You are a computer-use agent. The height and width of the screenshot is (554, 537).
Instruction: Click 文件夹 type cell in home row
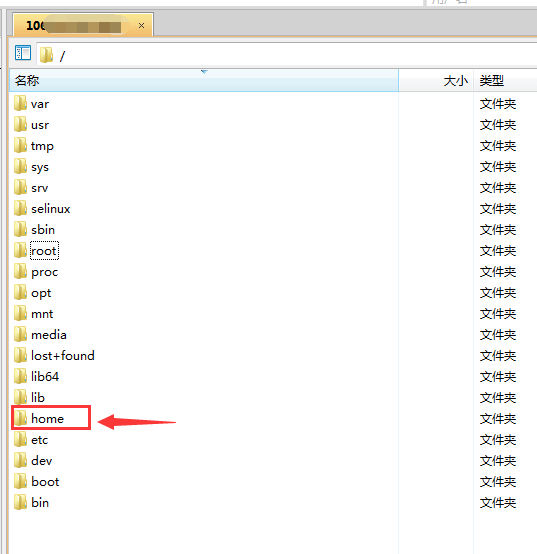click(498, 419)
